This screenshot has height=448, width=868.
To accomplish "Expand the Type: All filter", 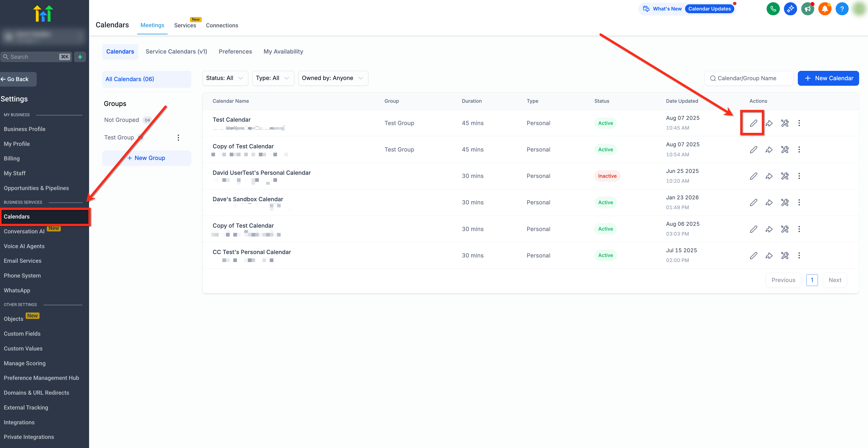I will pyautogui.click(x=273, y=78).
